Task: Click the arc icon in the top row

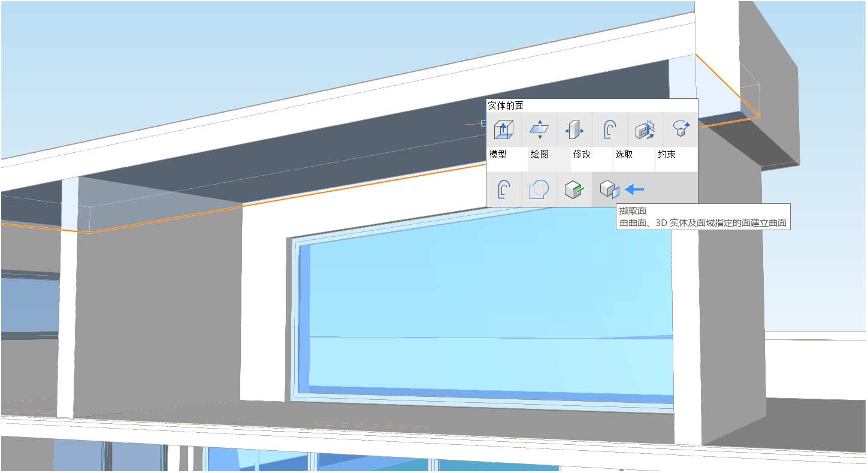Action: 610,129
